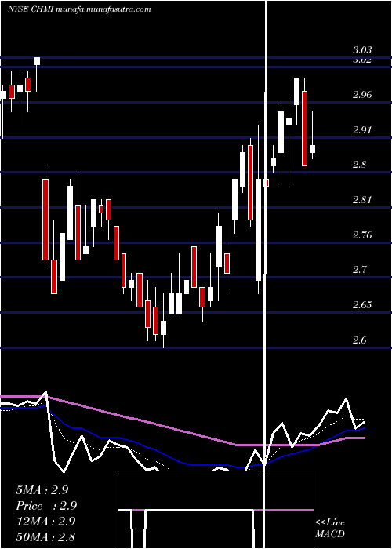Click the 2.96 price axis label
The image size is (392, 549).
coord(362,95)
